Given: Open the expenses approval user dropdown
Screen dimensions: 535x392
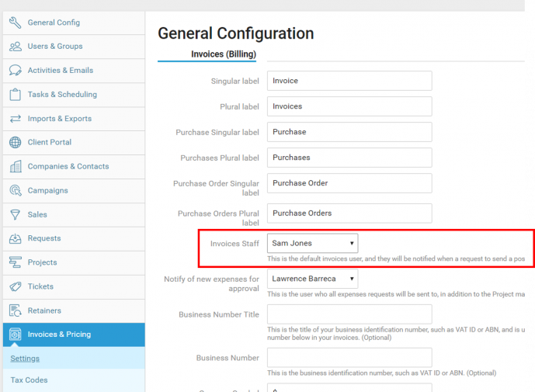Looking at the screenshot, I should [313, 279].
